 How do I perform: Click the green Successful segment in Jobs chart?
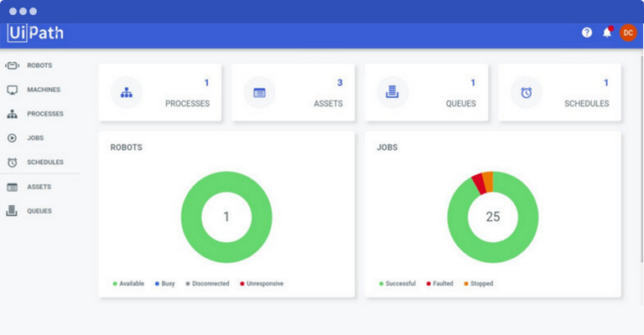coord(493,253)
